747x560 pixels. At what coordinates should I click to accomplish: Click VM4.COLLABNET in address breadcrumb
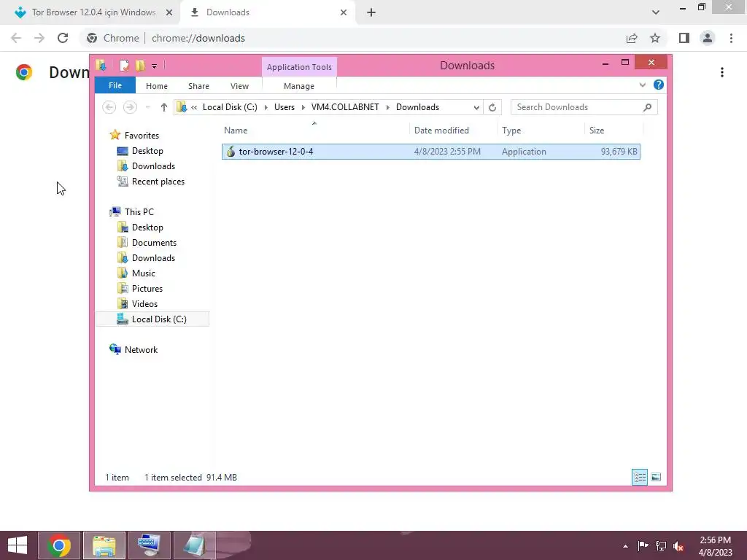click(345, 107)
